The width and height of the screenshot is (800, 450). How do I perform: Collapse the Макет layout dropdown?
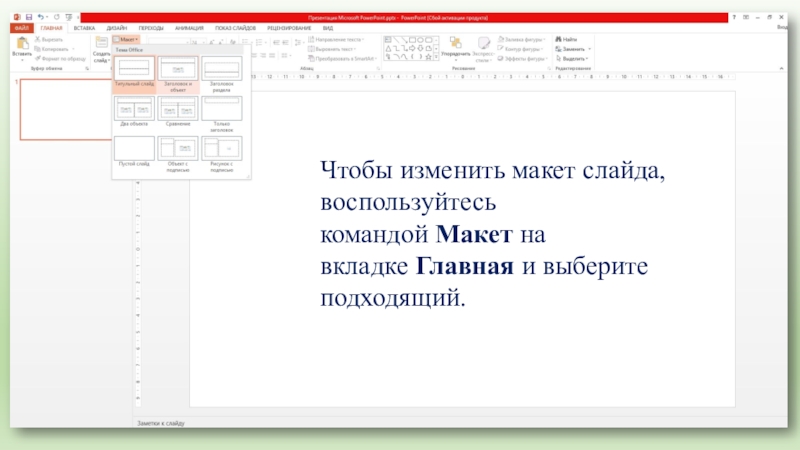coord(126,39)
